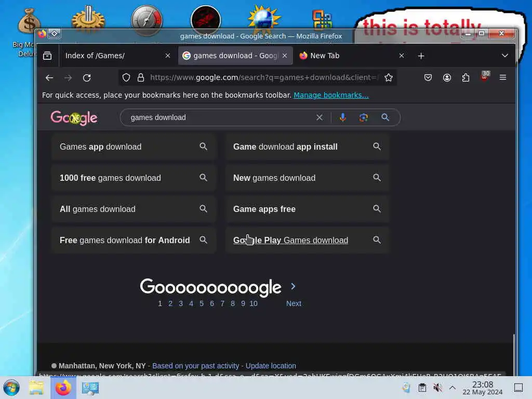The image size is (532, 399).
Task: Reload the current page
Action: (x=87, y=78)
